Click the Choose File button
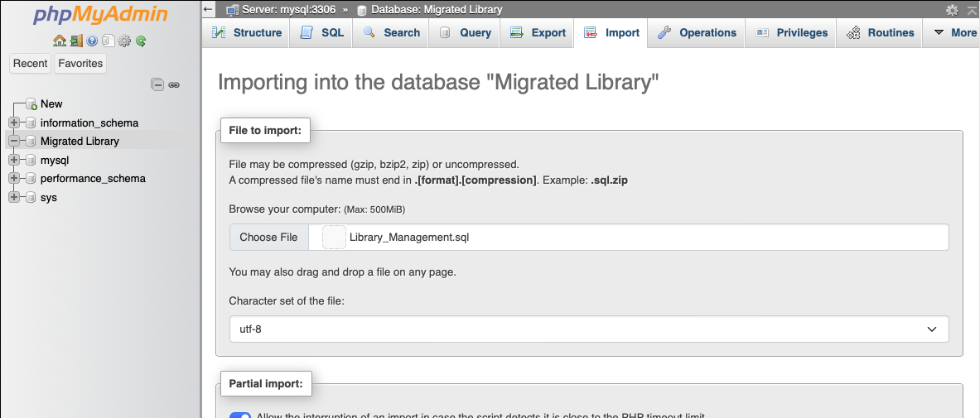980x418 pixels. click(x=268, y=237)
